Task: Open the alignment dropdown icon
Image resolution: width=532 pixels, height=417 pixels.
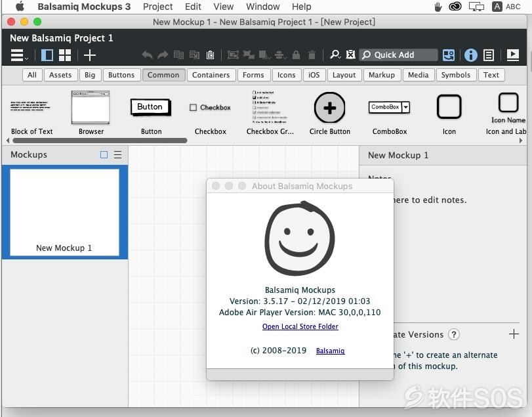Action: click(281, 55)
